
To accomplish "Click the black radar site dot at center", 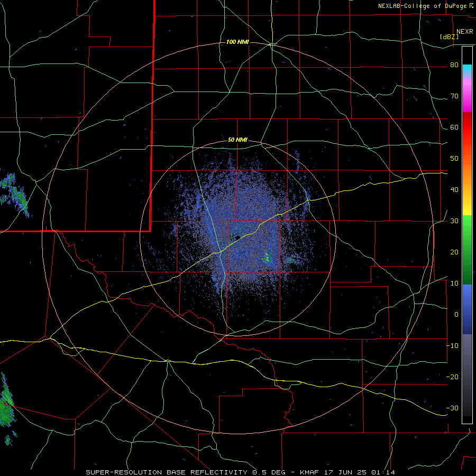I will (238, 237).
